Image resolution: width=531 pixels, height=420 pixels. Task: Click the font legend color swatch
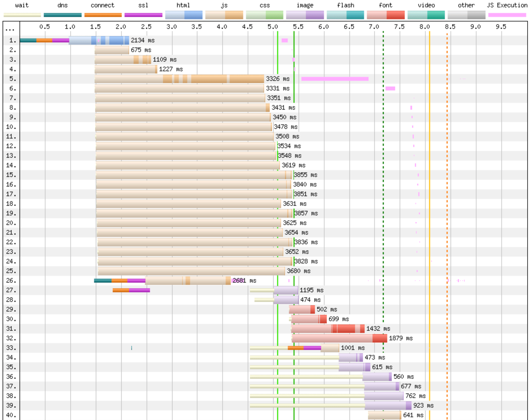(x=386, y=15)
